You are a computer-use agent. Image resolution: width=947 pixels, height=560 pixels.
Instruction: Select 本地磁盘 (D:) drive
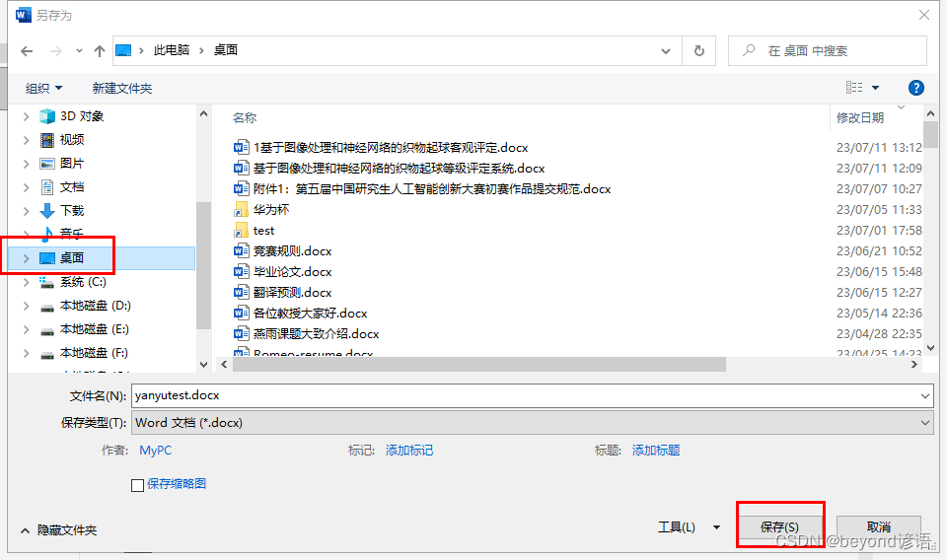click(x=96, y=306)
